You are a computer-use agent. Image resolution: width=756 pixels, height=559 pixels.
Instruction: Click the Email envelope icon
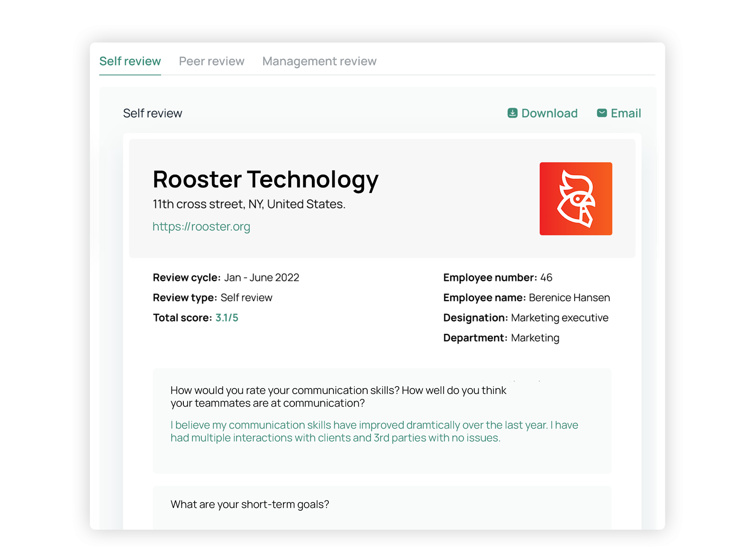tap(601, 113)
